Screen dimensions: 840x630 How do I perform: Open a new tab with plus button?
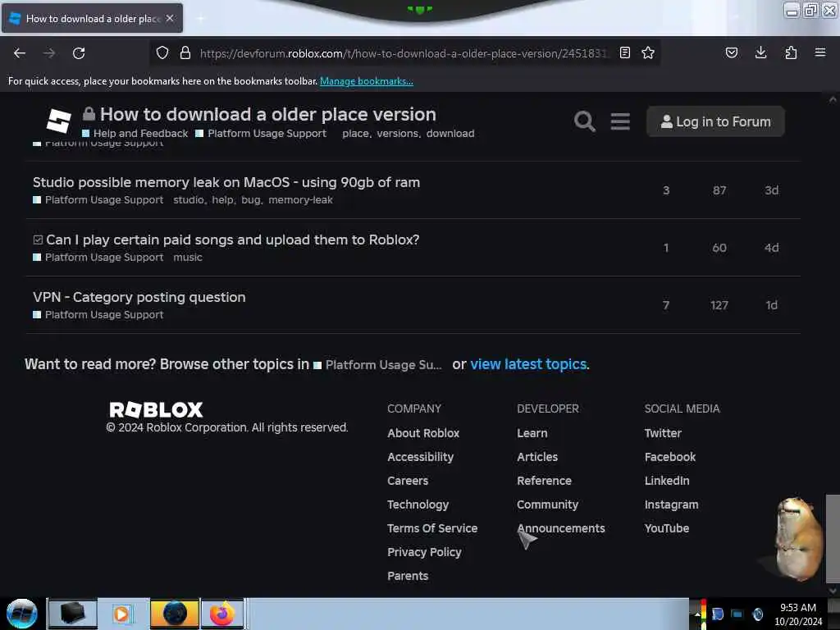tap(200, 18)
